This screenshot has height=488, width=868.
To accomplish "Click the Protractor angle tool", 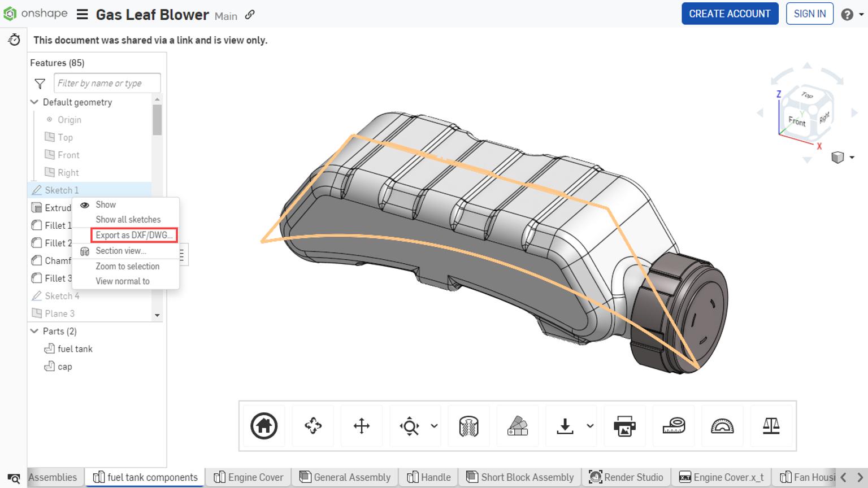I will [x=722, y=426].
